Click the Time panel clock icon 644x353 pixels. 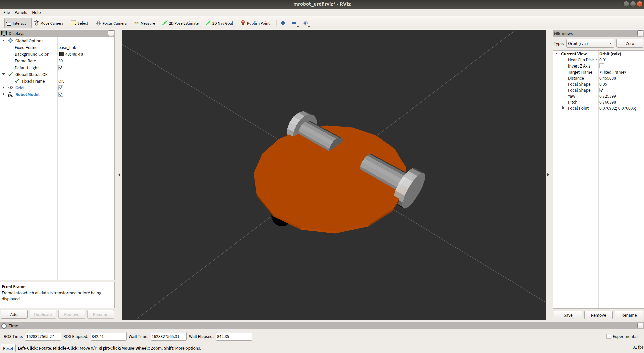point(4,326)
